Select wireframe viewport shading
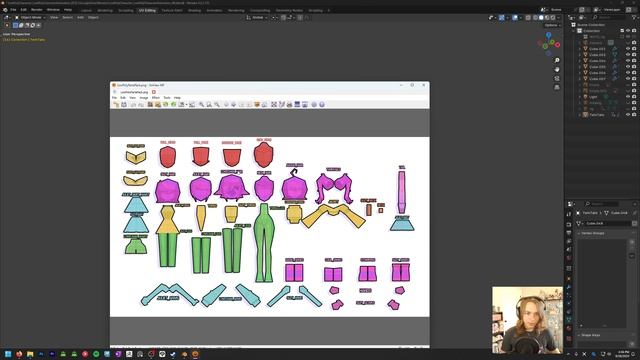 pos(535,18)
